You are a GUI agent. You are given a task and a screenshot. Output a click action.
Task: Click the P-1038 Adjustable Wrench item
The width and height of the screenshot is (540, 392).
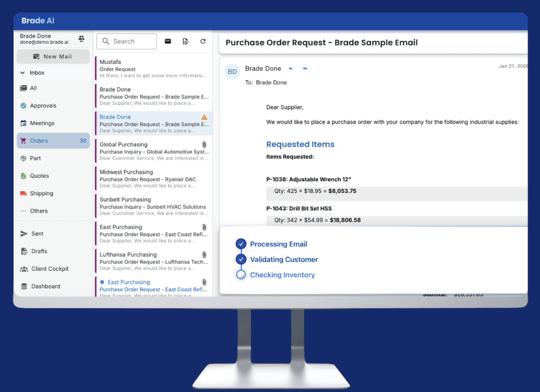pos(309,179)
